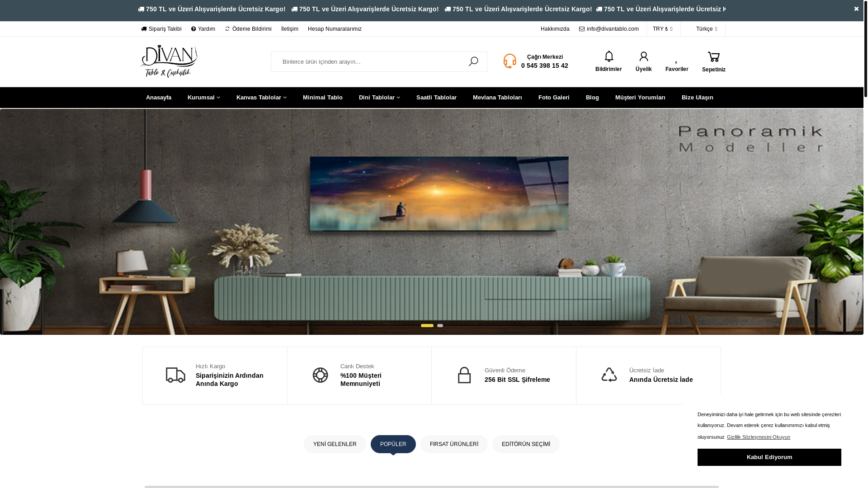Click '%100 Müşteri Memnuniyeti' text
Screen dimensions: 868x488
[361, 380]
